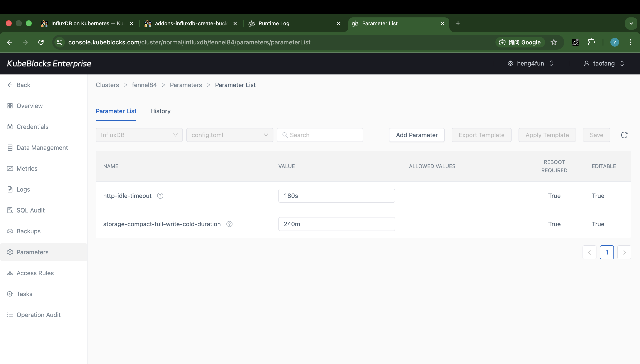Switch to the InfluxDB on Kubernetes tab

87,24
